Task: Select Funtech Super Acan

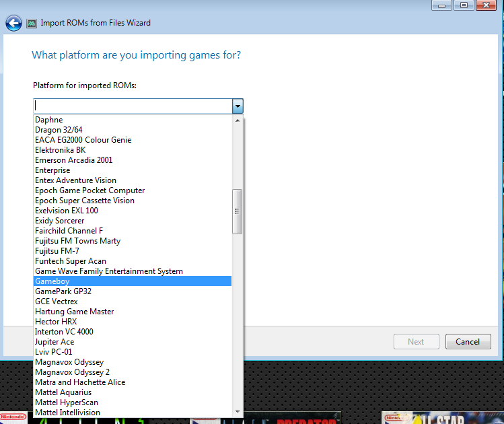Action: click(x=133, y=261)
